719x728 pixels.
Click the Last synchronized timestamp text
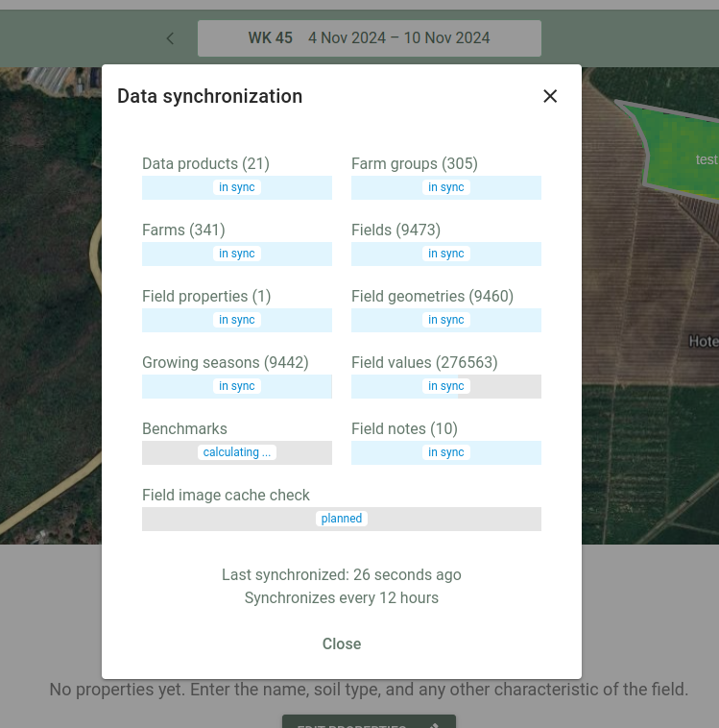[341, 575]
